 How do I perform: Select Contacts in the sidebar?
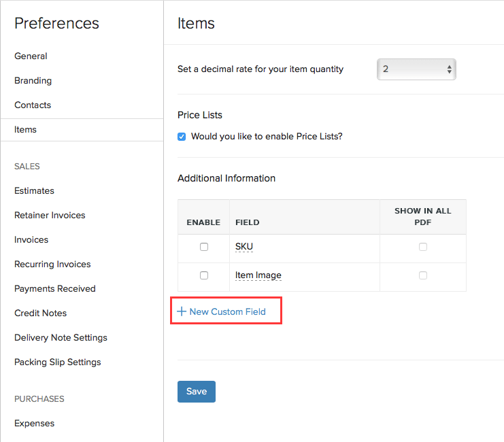click(33, 105)
